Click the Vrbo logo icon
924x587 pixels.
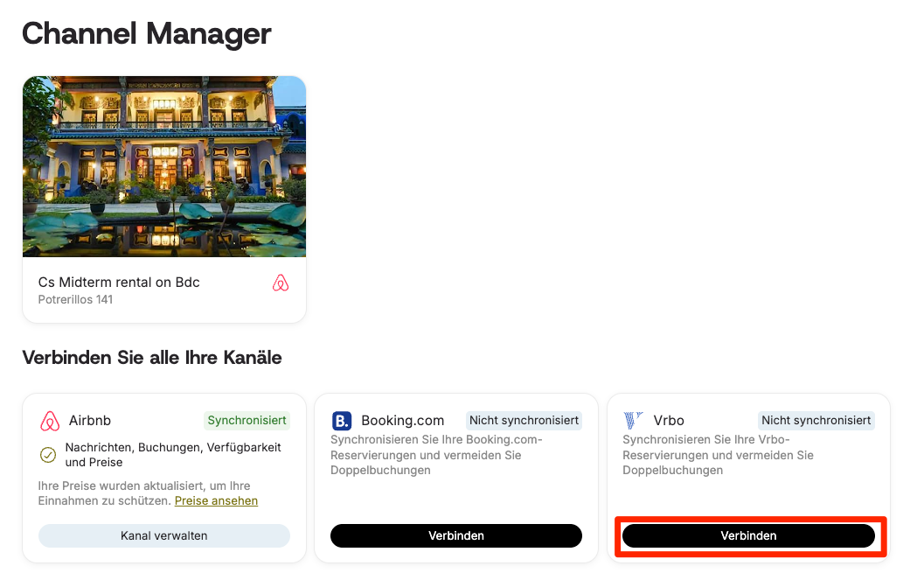point(633,420)
